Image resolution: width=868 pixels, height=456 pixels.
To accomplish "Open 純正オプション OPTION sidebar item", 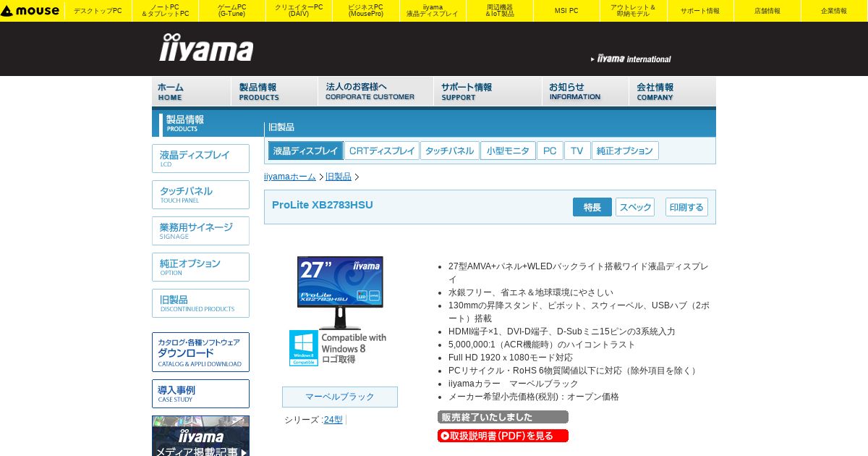I will (200, 267).
